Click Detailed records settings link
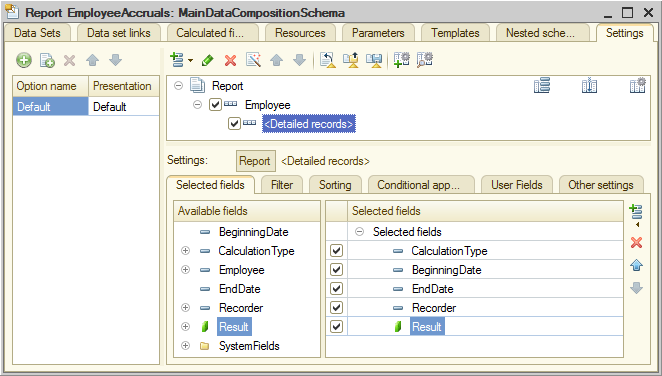Viewport: 662px width, 376px height. [x=325, y=161]
